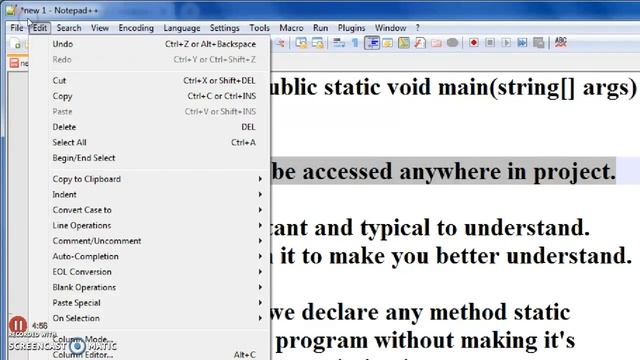Expand the Line Operations submenu
Screen dimensions: 640x360
tap(149, 226)
